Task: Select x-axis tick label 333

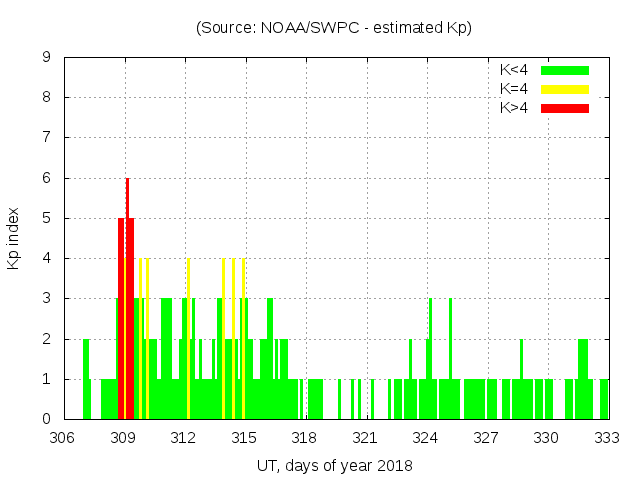Action: (x=607, y=438)
